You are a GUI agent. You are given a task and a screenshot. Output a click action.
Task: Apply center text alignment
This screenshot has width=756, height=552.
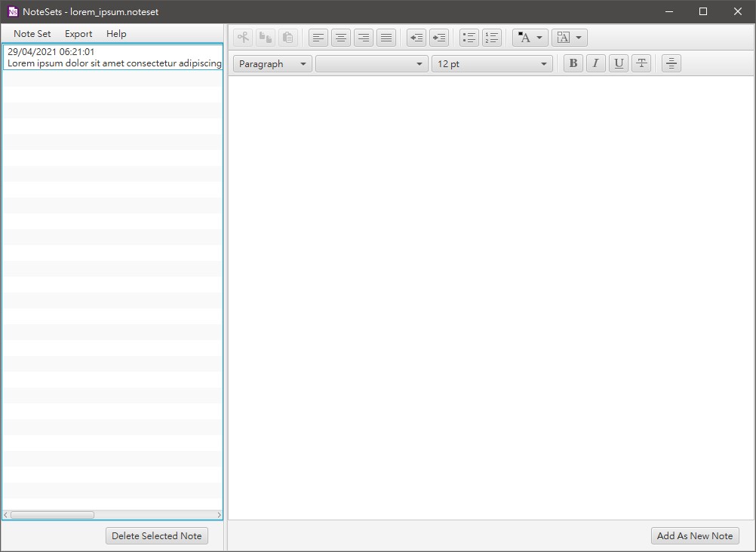340,37
